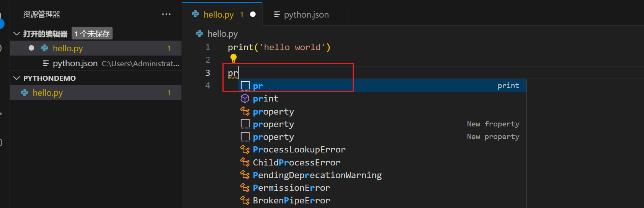Click class icon beside ChildProcessError
644x208 pixels.
(x=245, y=162)
